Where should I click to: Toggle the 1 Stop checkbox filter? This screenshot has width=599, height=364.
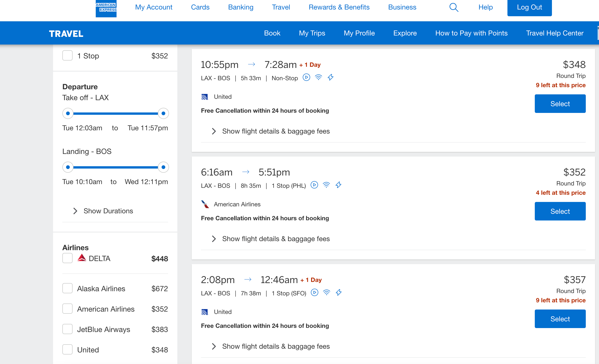[67, 56]
